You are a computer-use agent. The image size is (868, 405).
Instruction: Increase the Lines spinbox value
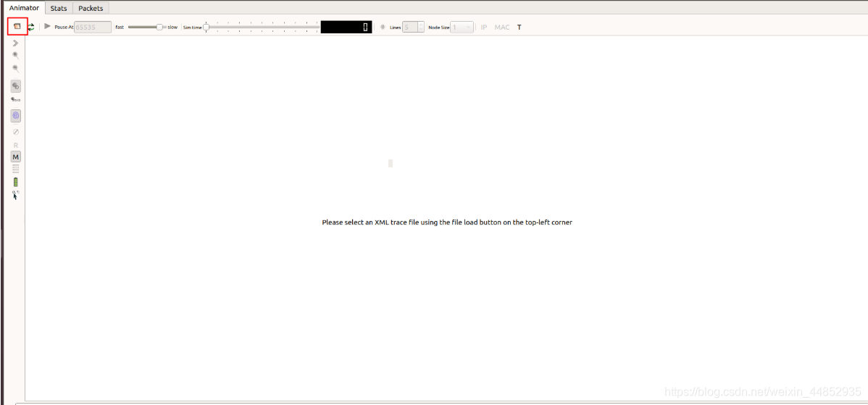click(421, 24)
